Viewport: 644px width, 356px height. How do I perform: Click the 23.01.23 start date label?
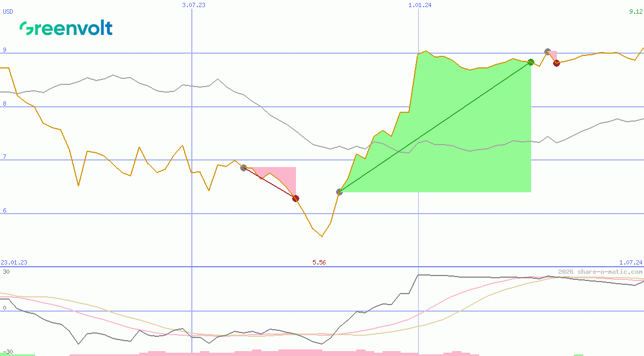(x=14, y=262)
